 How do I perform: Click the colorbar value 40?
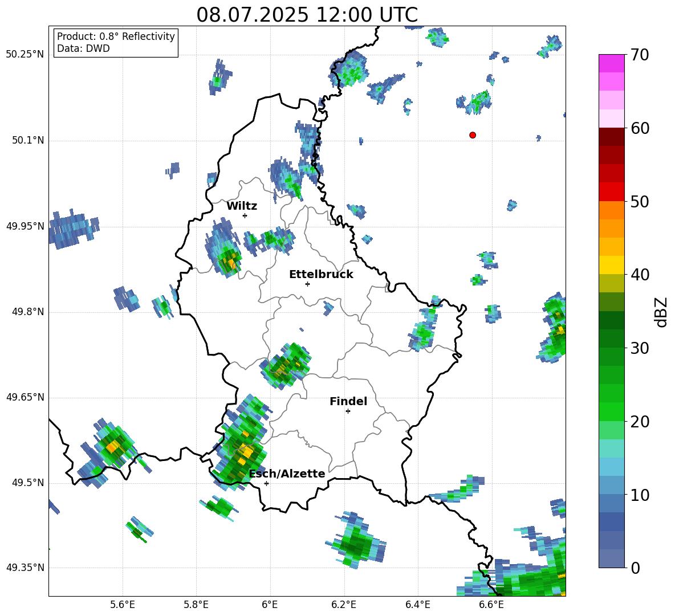[640, 275]
